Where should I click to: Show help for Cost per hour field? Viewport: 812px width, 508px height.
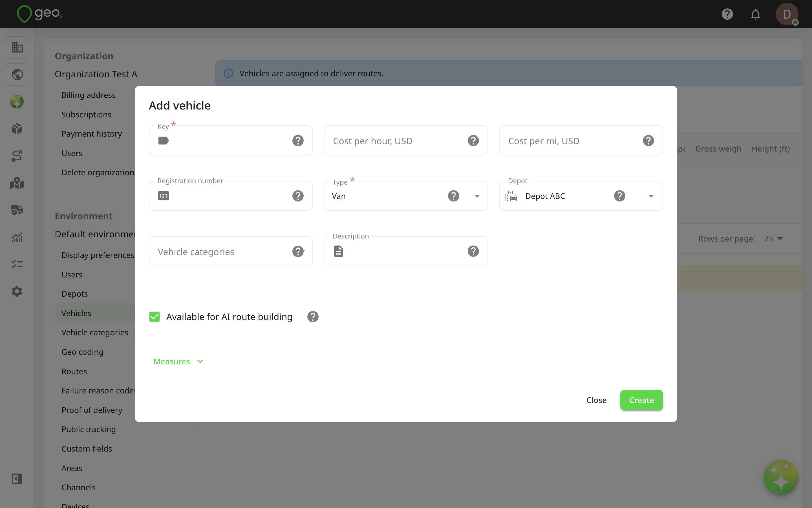(x=473, y=141)
